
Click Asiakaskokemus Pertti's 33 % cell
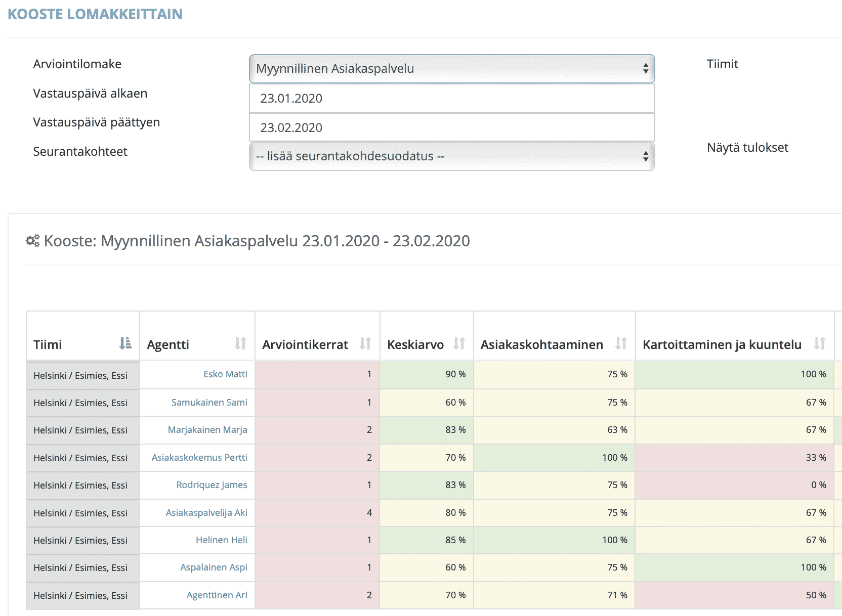735,458
